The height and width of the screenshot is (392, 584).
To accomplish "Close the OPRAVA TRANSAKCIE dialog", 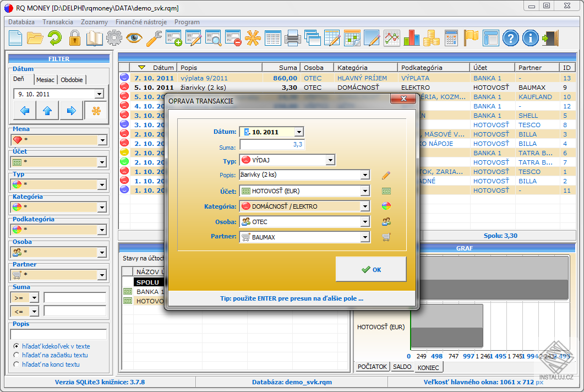I will (x=403, y=99).
